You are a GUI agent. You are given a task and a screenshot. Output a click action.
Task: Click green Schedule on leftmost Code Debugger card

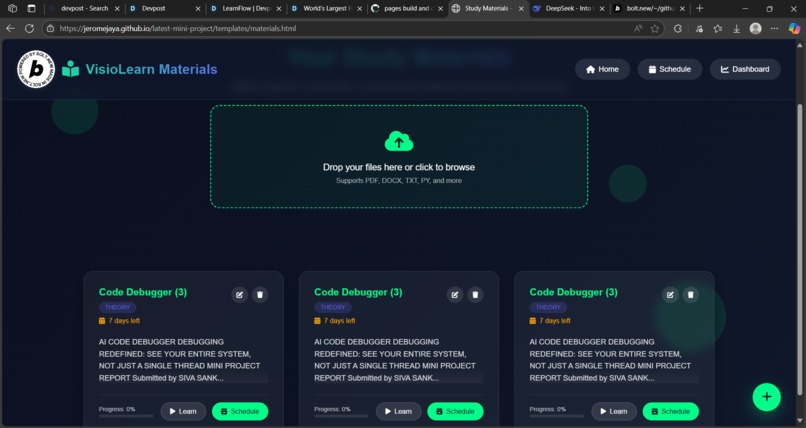point(240,411)
